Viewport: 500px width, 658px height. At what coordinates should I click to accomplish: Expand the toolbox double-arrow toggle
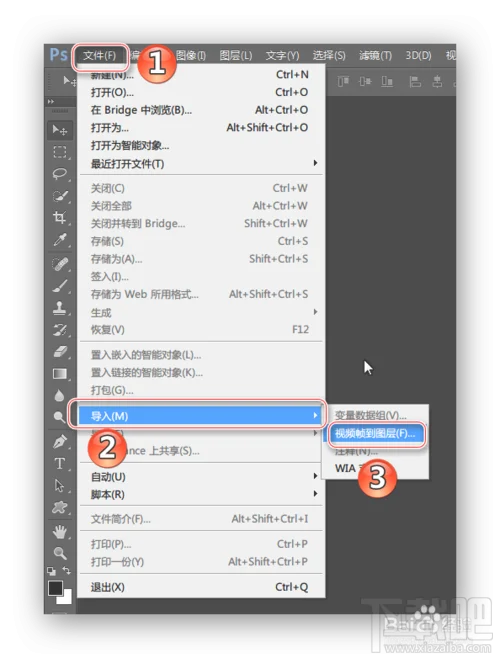point(51,102)
